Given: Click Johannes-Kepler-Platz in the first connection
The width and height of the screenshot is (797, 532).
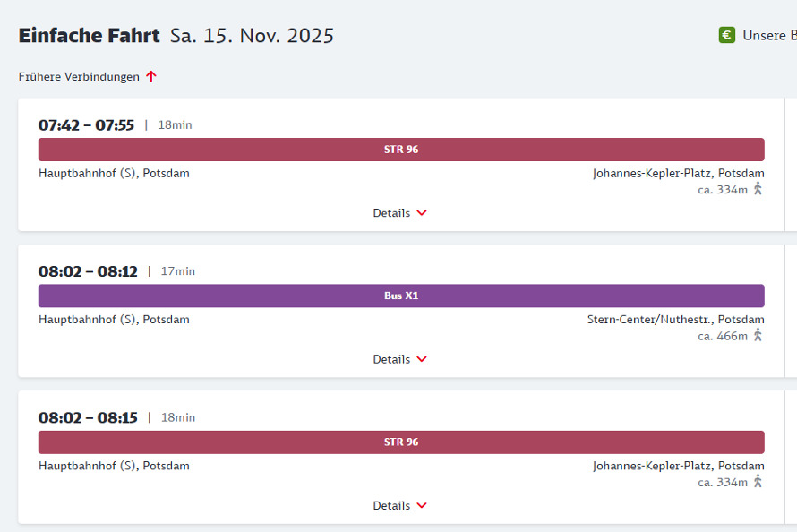Looking at the screenshot, I should [678, 174].
